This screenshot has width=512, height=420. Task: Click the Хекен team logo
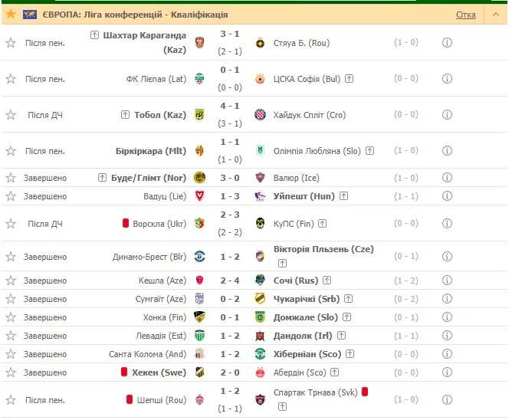pyautogui.click(x=200, y=372)
